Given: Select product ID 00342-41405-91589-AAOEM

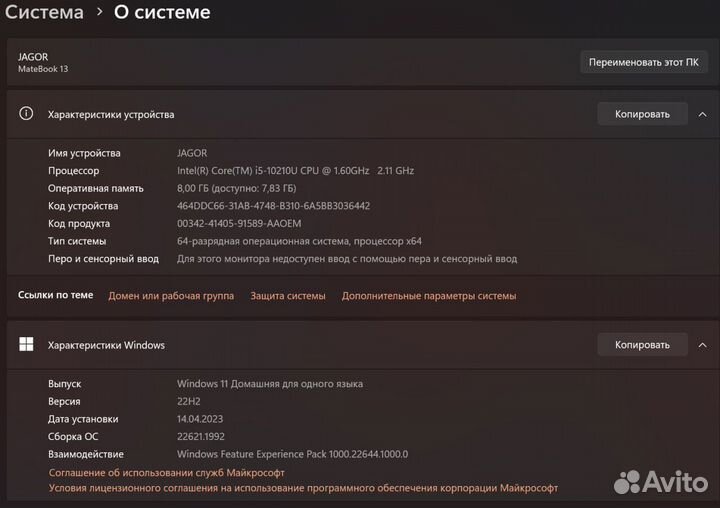Looking at the screenshot, I should click(x=239, y=223).
